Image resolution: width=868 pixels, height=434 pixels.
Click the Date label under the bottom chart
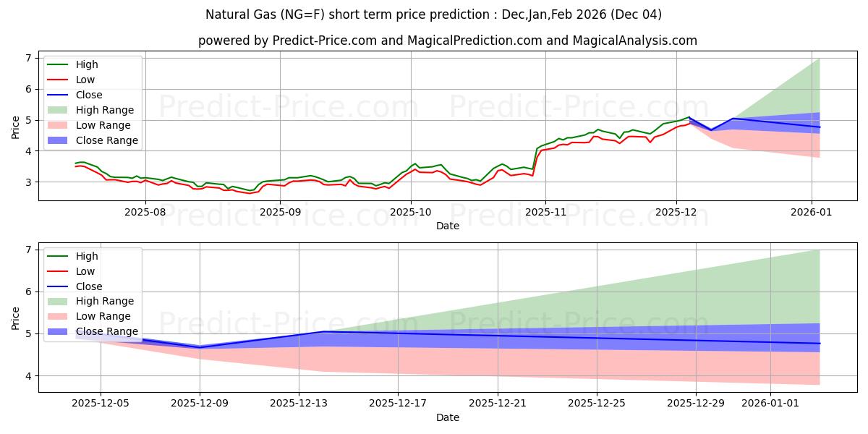click(448, 417)
